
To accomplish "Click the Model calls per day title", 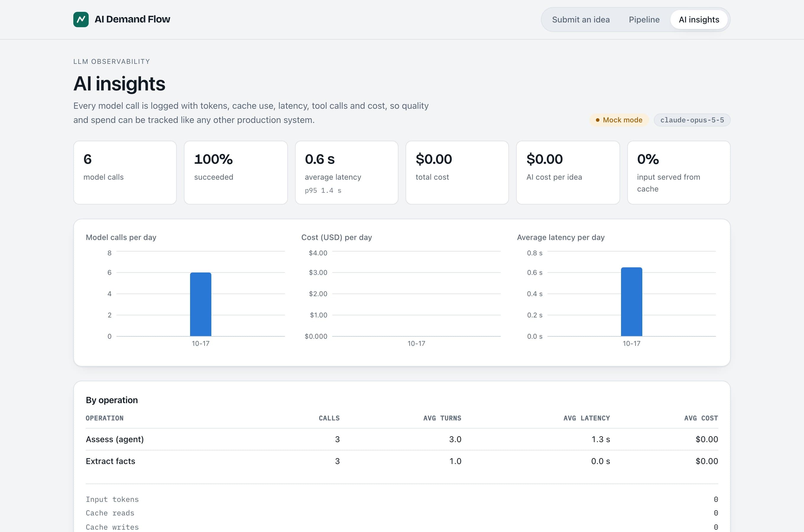I will click(121, 237).
